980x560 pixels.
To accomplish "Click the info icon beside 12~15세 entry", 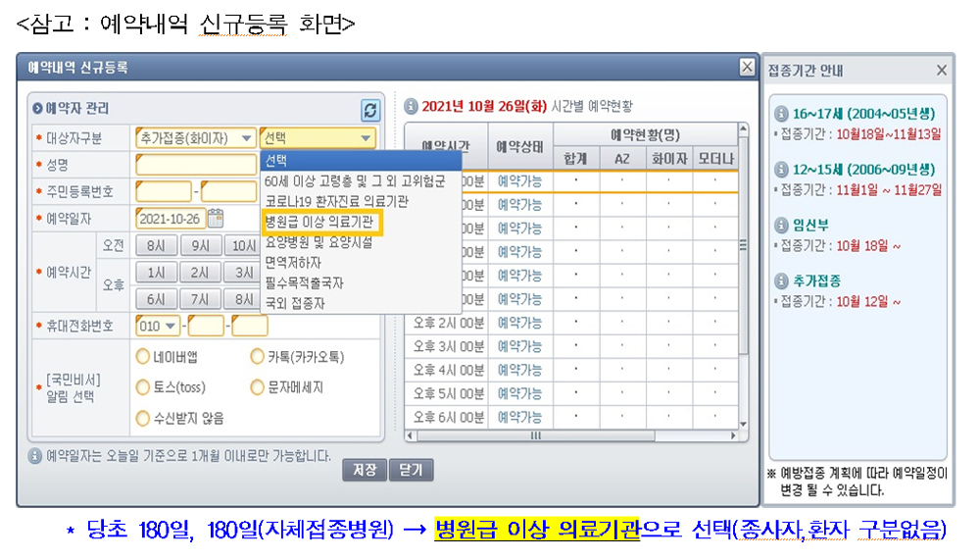I will [781, 170].
